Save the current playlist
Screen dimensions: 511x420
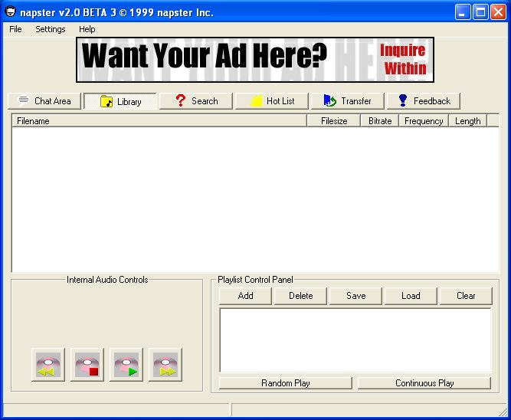(355, 296)
